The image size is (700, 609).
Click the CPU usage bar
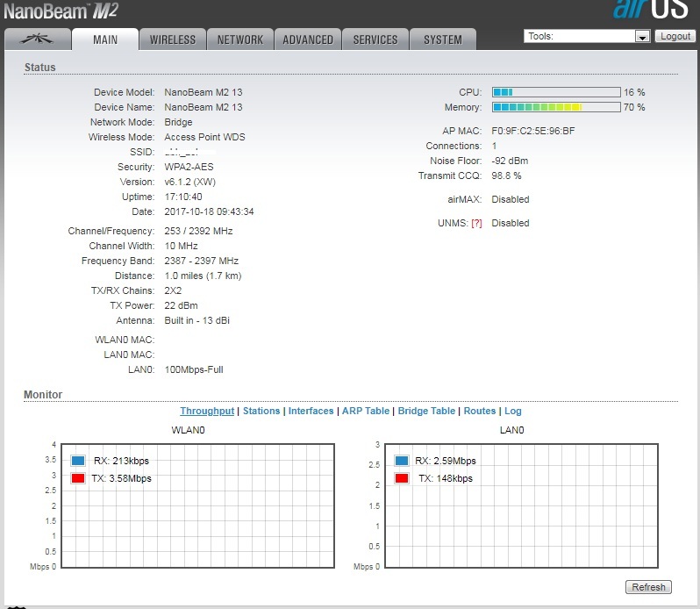tap(556, 92)
